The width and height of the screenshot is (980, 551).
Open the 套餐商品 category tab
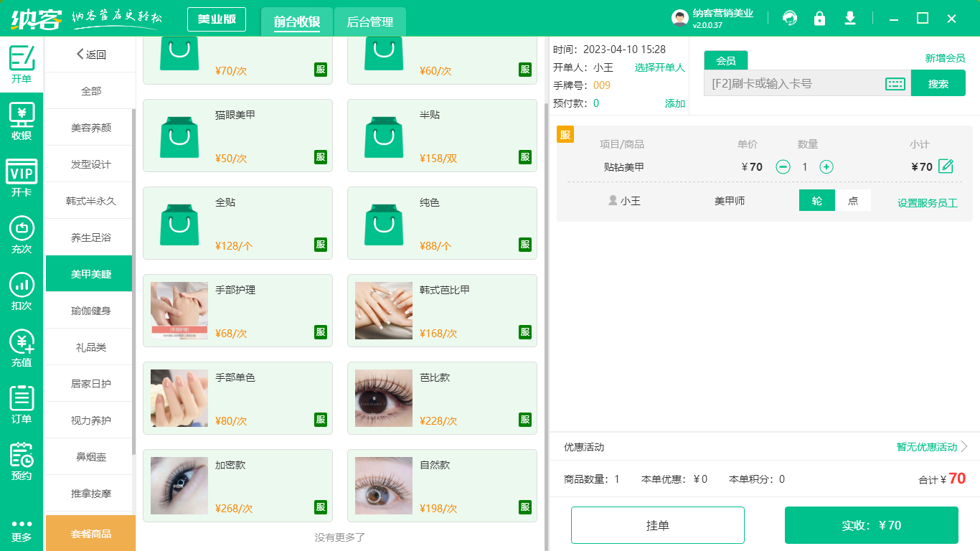point(90,533)
